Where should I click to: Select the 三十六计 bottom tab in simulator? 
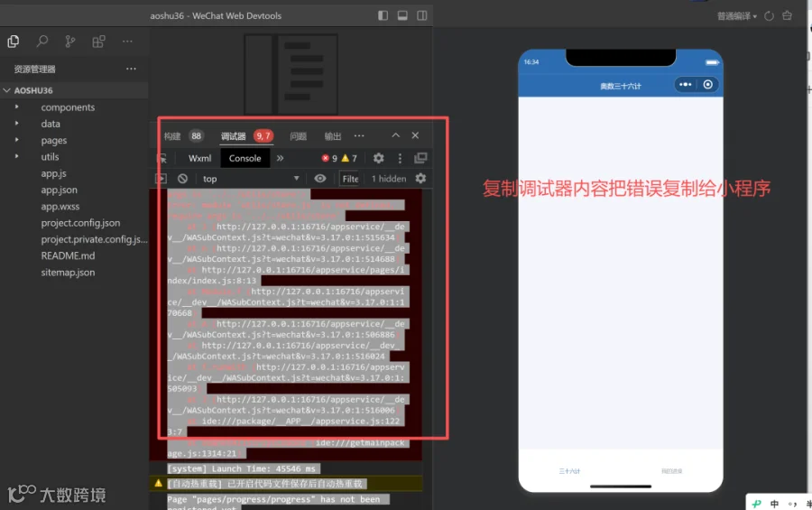(569, 471)
